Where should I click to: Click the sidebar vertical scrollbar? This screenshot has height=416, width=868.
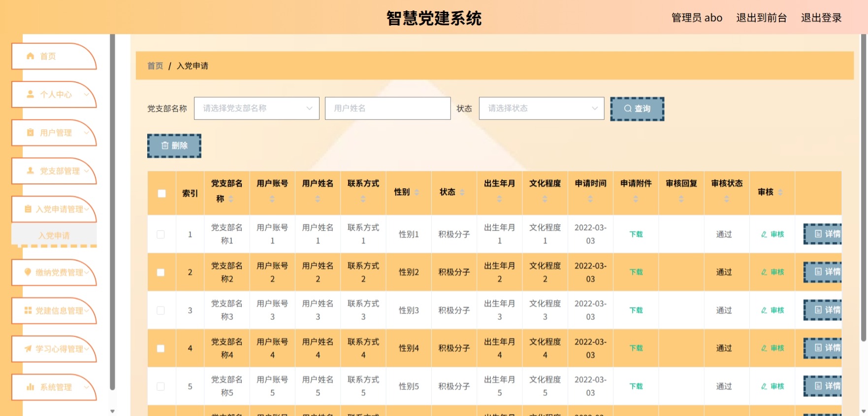(x=112, y=212)
